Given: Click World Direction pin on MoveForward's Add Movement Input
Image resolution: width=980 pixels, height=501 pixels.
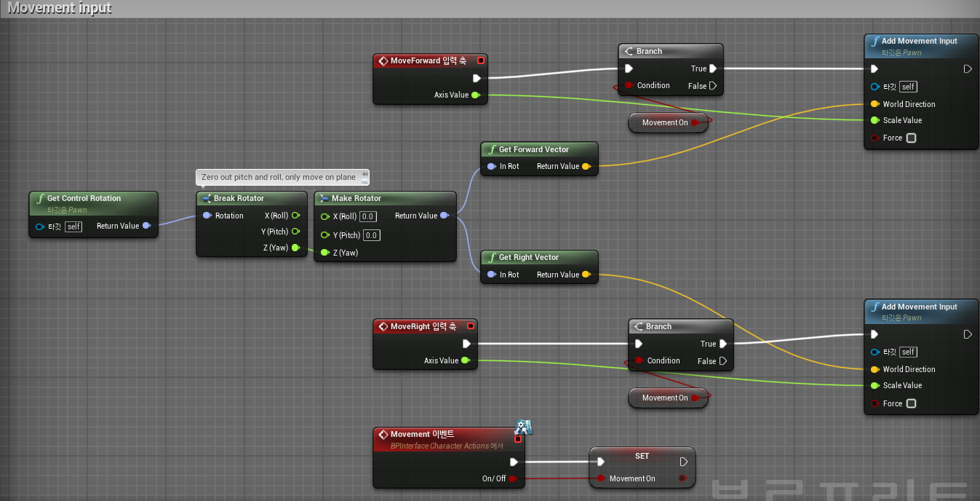Looking at the screenshot, I should [875, 103].
